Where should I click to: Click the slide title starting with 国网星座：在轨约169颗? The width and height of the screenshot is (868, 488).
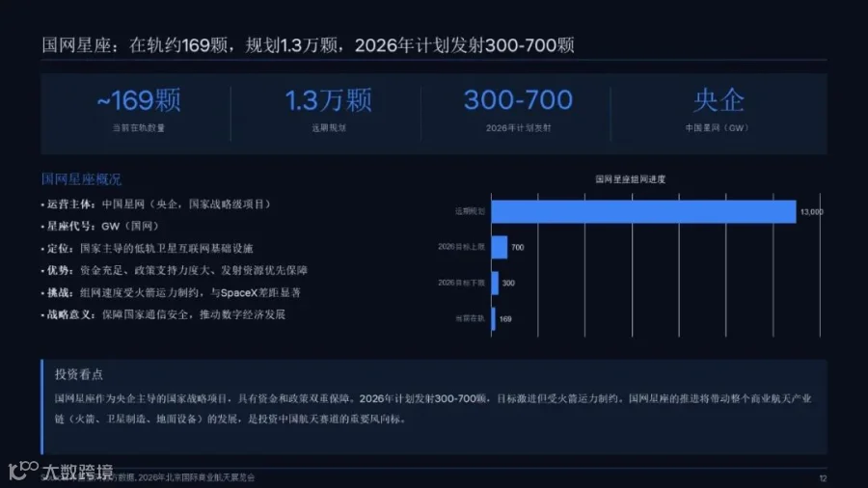308,44
